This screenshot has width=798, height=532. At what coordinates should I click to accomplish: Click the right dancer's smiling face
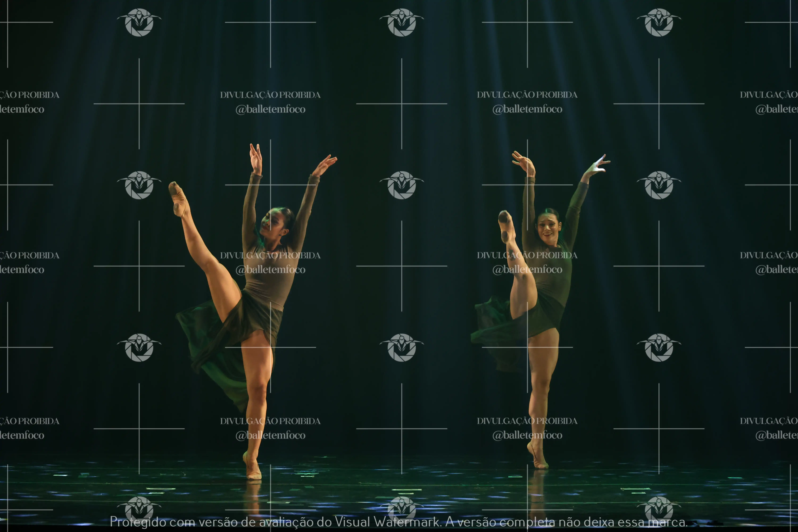click(548, 228)
